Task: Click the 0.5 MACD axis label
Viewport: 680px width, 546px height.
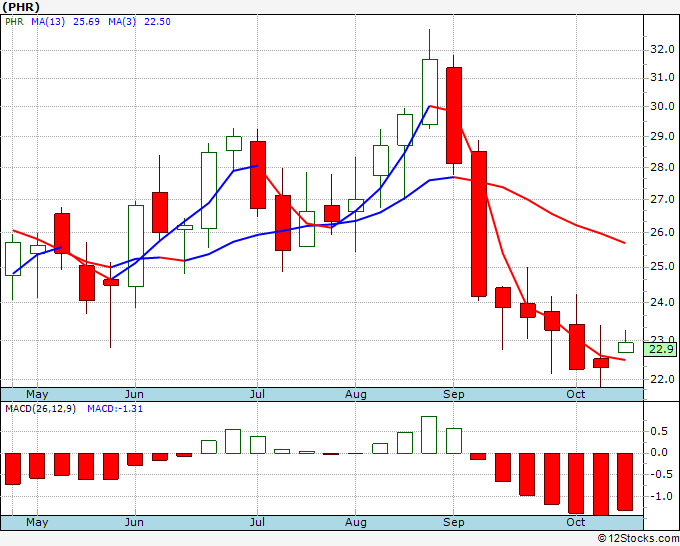Action: click(659, 431)
